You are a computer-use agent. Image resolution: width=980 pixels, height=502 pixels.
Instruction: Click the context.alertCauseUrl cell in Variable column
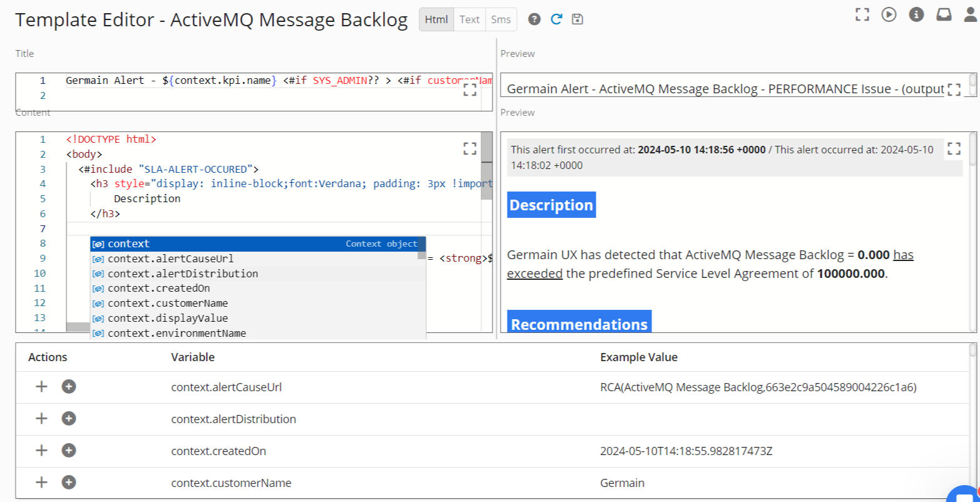pos(227,387)
